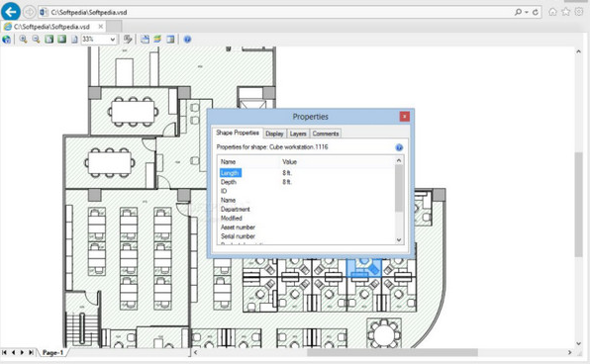Click the Properties list scrollbar thumb
This screenshot has width=590, height=364.
[x=399, y=189]
